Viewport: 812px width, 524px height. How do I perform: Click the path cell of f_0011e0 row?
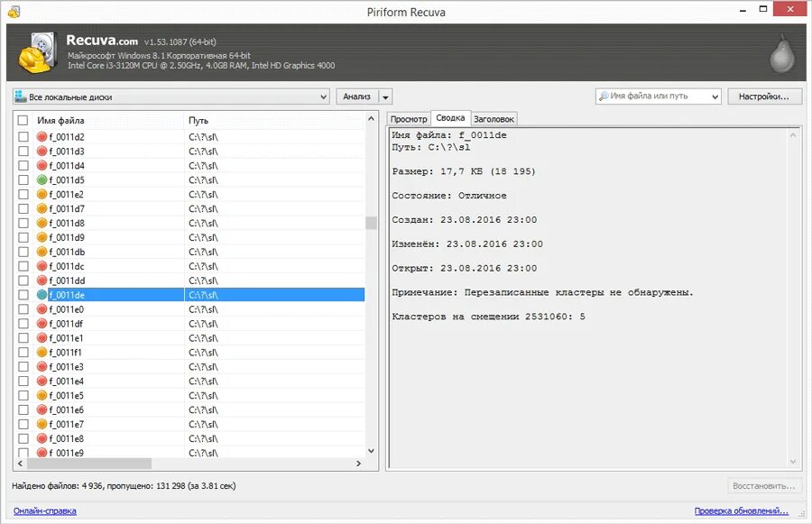(274, 309)
